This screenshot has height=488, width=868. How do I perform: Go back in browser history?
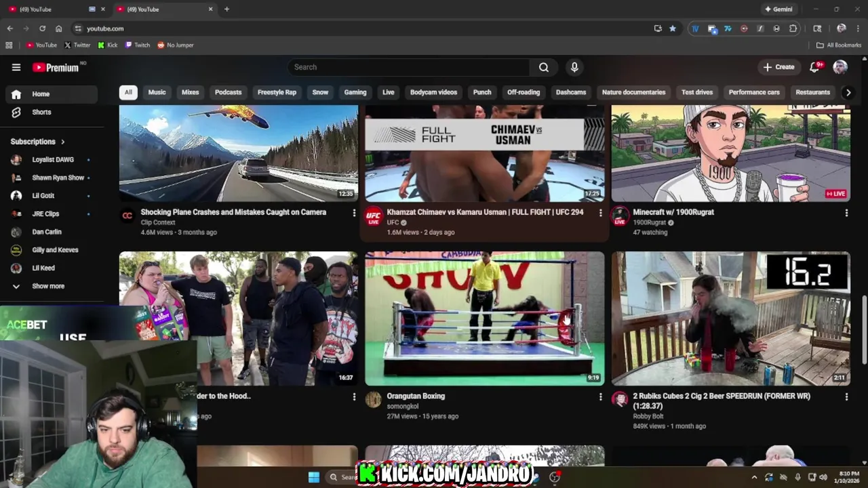click(9, 28)
